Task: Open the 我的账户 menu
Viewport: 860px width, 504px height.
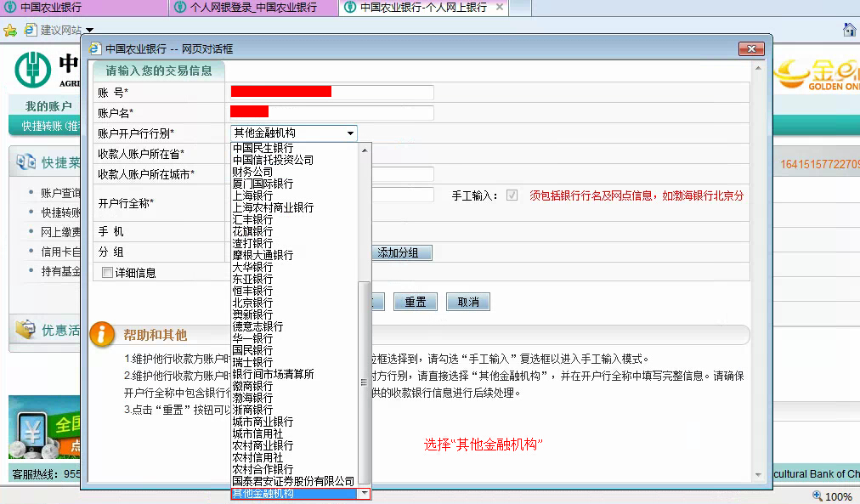Action: point(48,106)
